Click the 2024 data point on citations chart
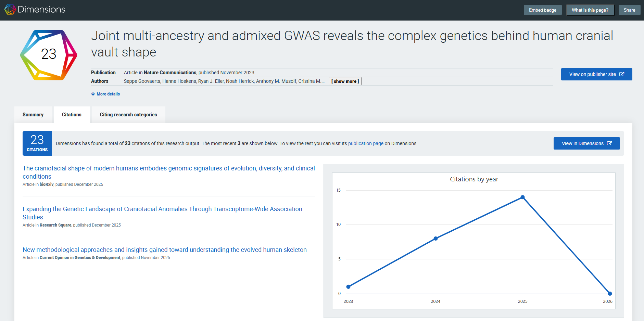The width and height of the screenshot is (644, 321). pos(435,239)
